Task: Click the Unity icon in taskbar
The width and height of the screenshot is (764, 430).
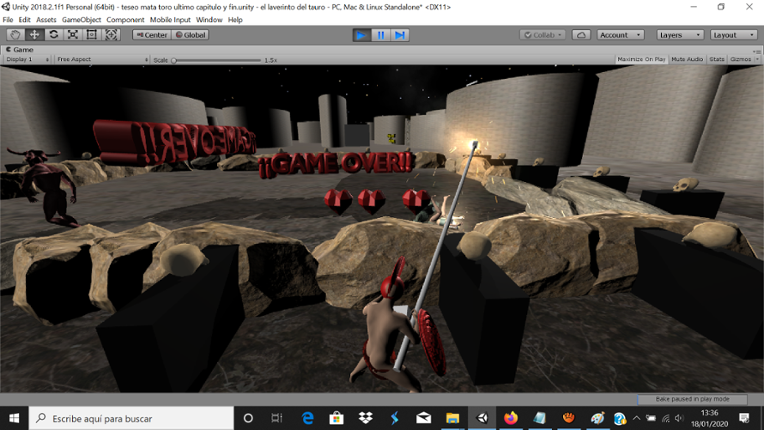Action: coord(482,418)
